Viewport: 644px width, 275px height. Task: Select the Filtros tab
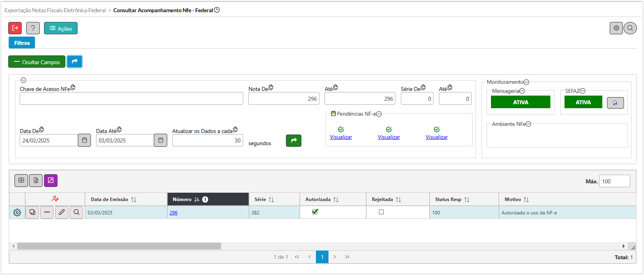(x=22, y=43)
